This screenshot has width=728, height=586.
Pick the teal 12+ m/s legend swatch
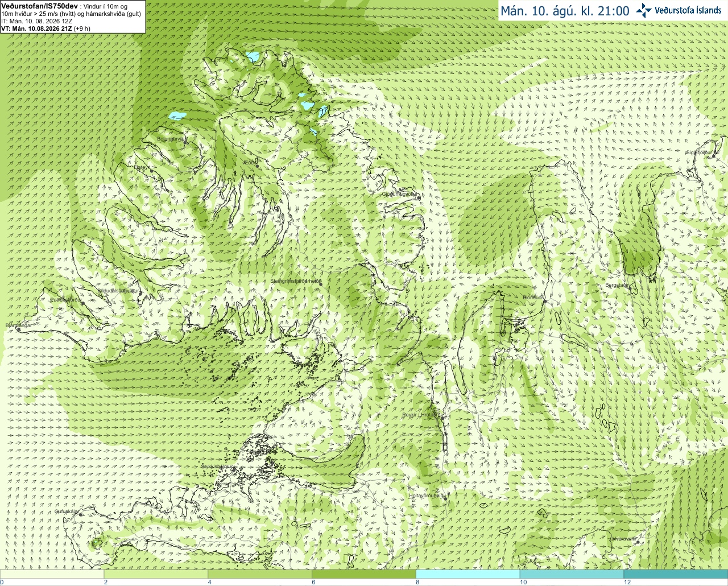coord(676,574)
